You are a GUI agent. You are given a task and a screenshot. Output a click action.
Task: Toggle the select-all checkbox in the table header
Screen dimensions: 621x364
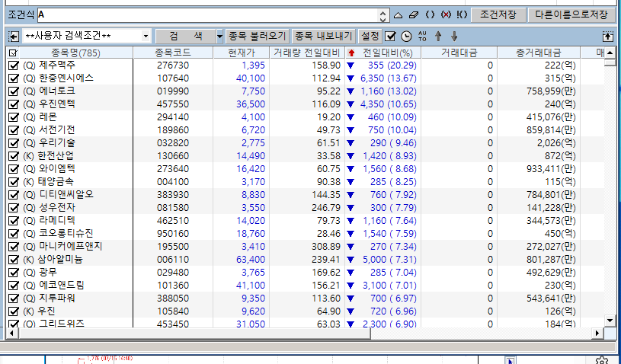12,53
